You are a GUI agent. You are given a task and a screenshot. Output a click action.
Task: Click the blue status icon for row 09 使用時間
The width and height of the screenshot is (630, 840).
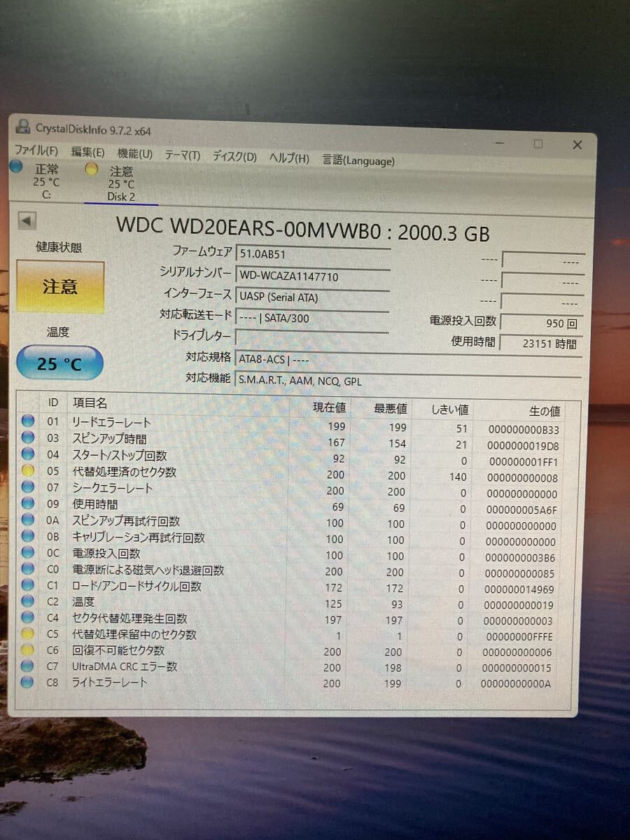click(x=28, y=503)
